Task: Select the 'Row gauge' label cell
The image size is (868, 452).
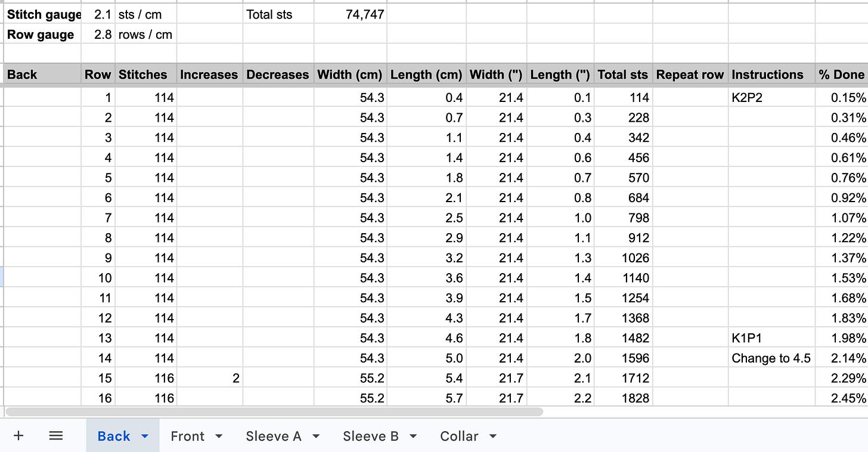Action: click(x=42, y=34)
